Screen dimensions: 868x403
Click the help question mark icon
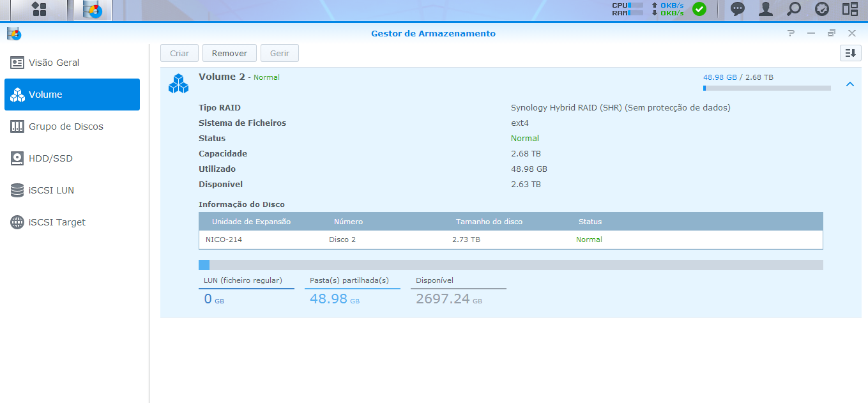791,33
